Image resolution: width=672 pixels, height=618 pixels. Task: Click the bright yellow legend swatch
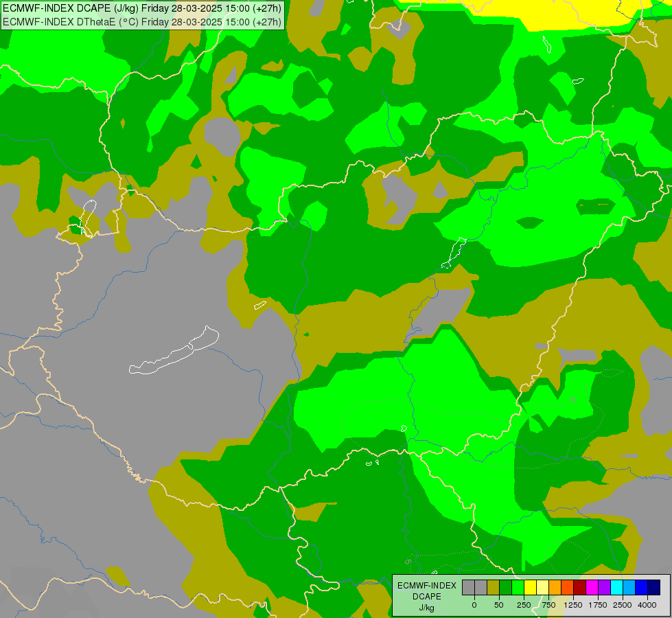click(530, 587)
